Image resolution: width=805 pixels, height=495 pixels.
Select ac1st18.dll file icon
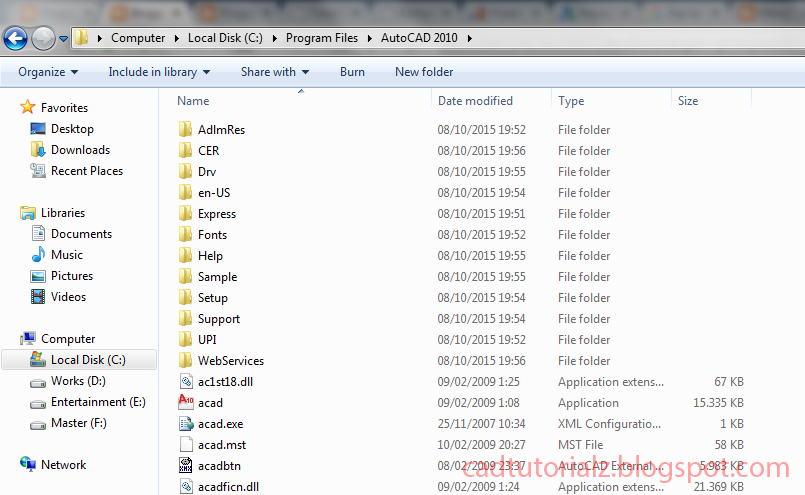click(186, 382)
